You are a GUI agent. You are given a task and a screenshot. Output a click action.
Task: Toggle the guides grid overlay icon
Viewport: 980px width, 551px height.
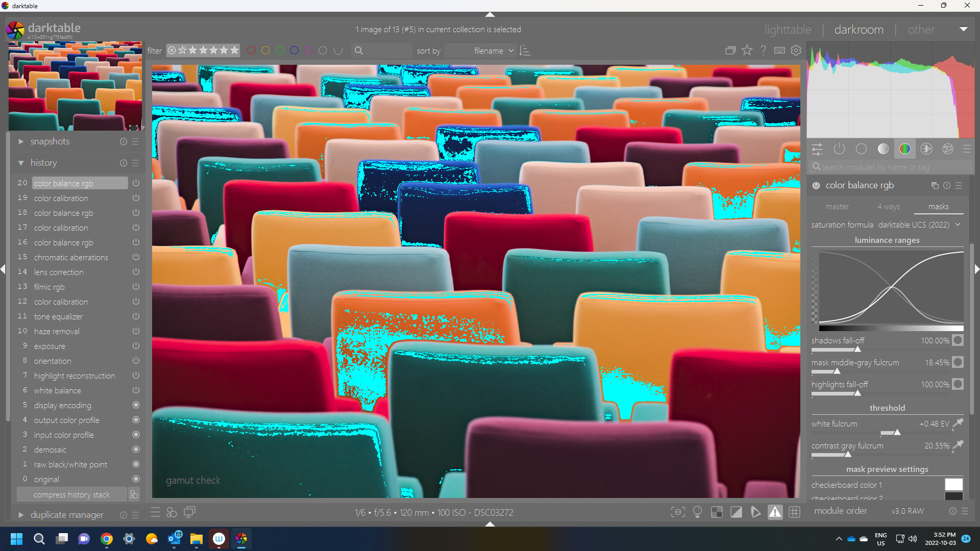point(794,512)
